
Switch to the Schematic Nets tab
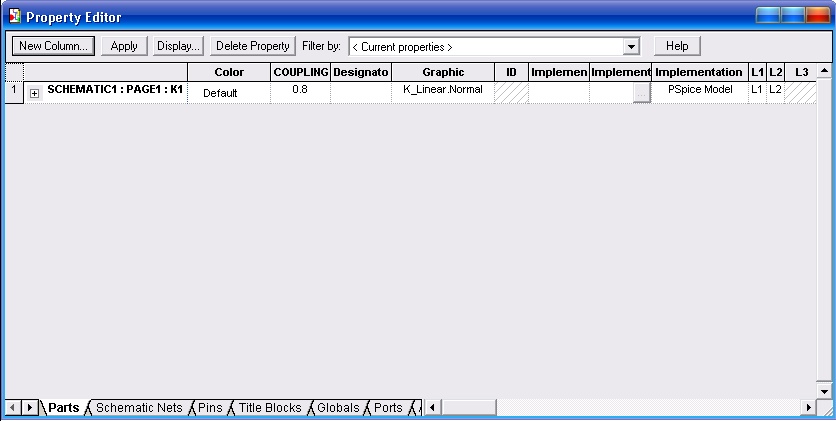pos(139,408)
